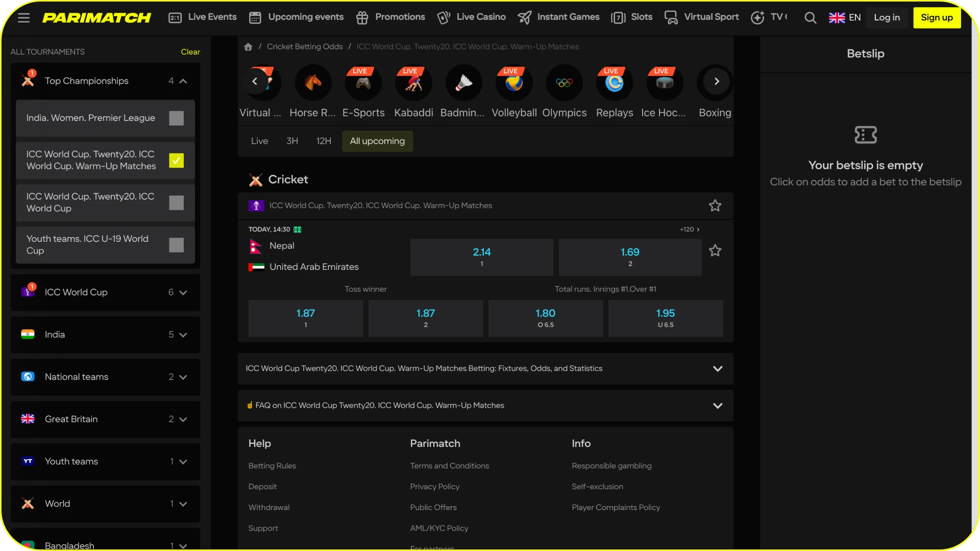The image size is (980, 551).
Task: Click the Parimatch logo
Action: [x=96, y=18]
